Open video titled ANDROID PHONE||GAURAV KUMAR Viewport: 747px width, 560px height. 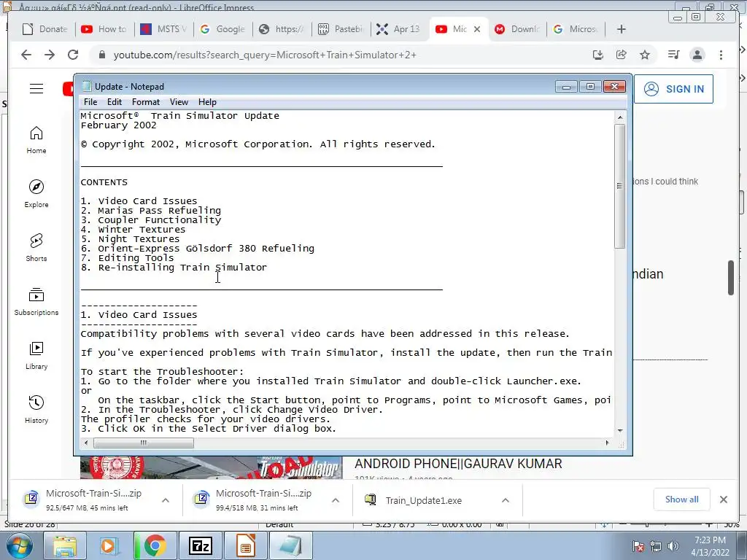(458, 464)
